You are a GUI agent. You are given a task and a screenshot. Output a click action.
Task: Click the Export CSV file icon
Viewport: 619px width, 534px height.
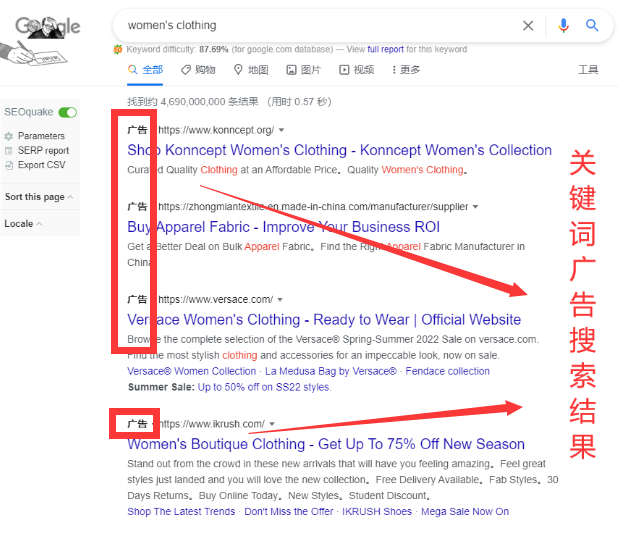9,165
